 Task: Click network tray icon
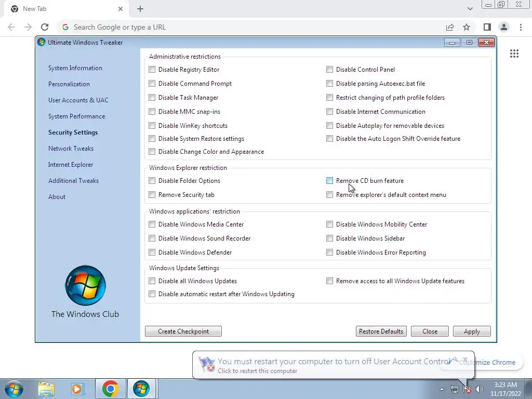(x=454, y=389)
